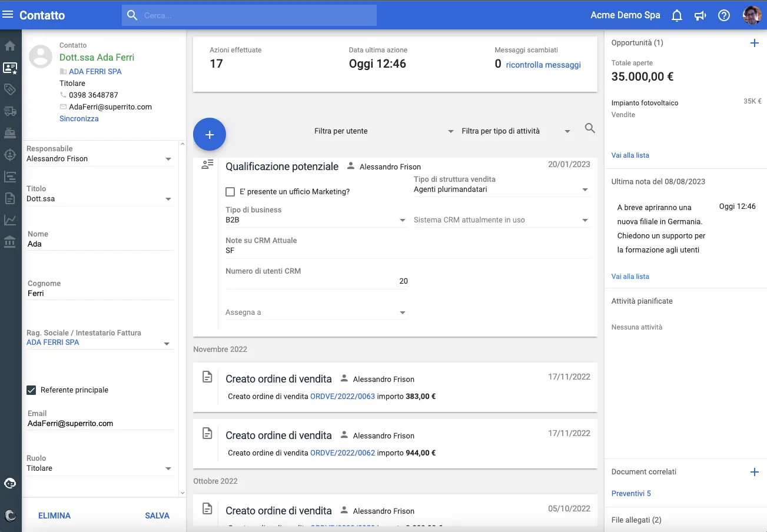Go to home via sidebar icon

(x=10, y=46)
